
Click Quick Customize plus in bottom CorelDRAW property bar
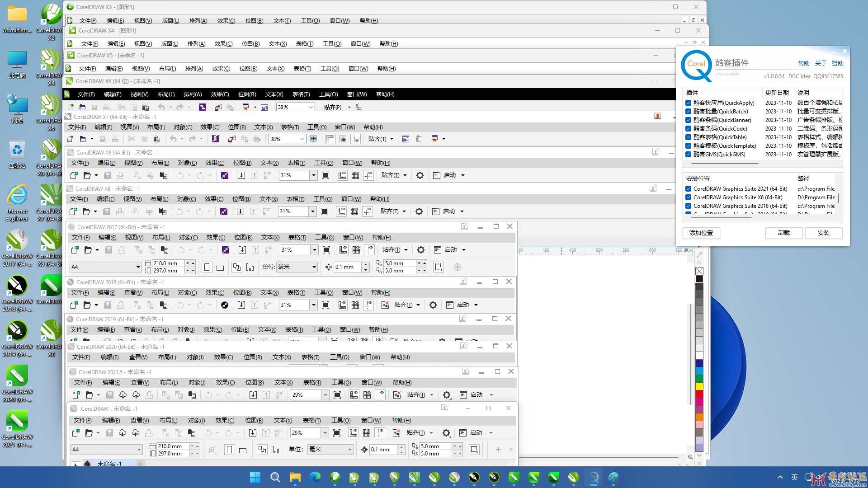[498, 450]
